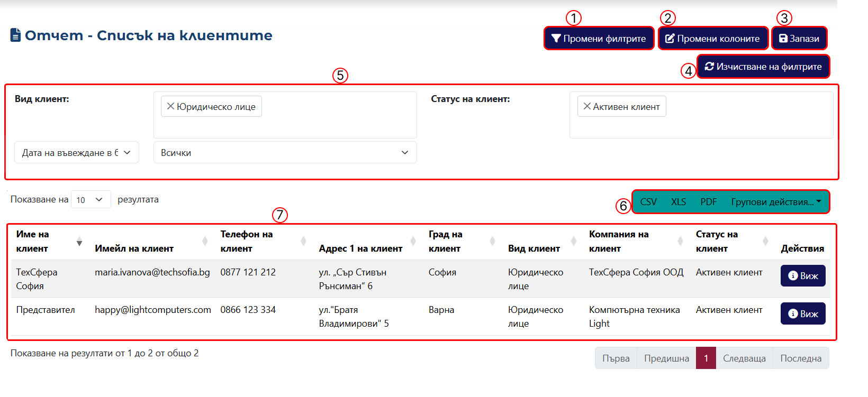Image resolution: width=868 pixels, height=397 pixels.
Task: Click email happy@lightcomputers.com
Action: [x=153, y=310]
